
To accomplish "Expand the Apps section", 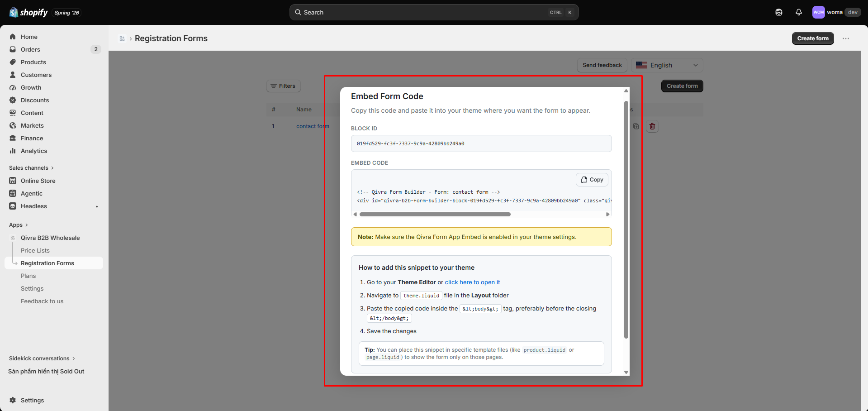I will (19, 225).
